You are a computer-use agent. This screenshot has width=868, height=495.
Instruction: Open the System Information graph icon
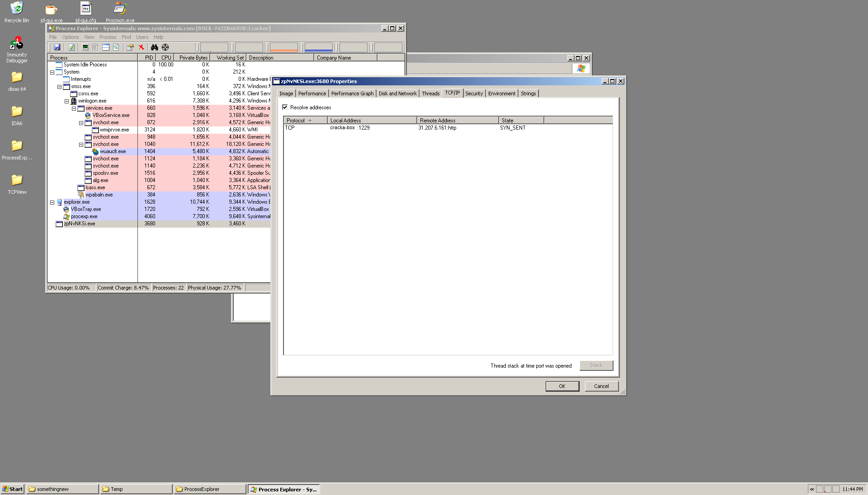(85, 47)
